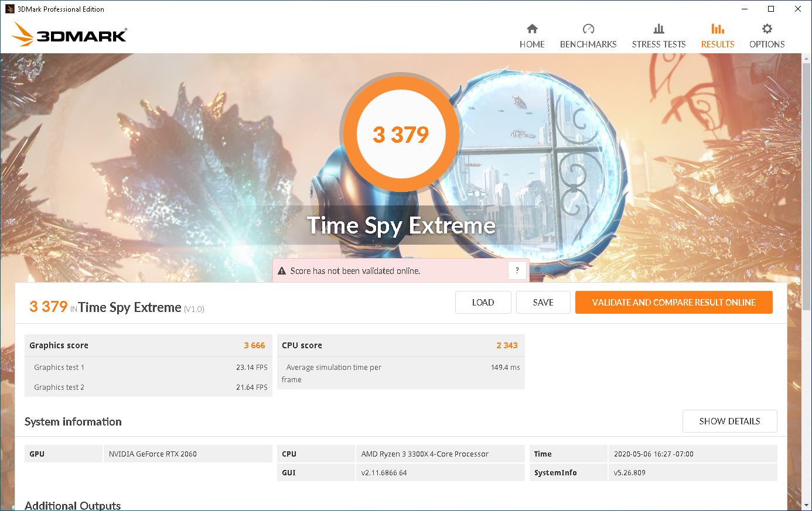The image size is (812, 511).
Task: Open the Options gear icon
Action: click(x=766, y=29)
